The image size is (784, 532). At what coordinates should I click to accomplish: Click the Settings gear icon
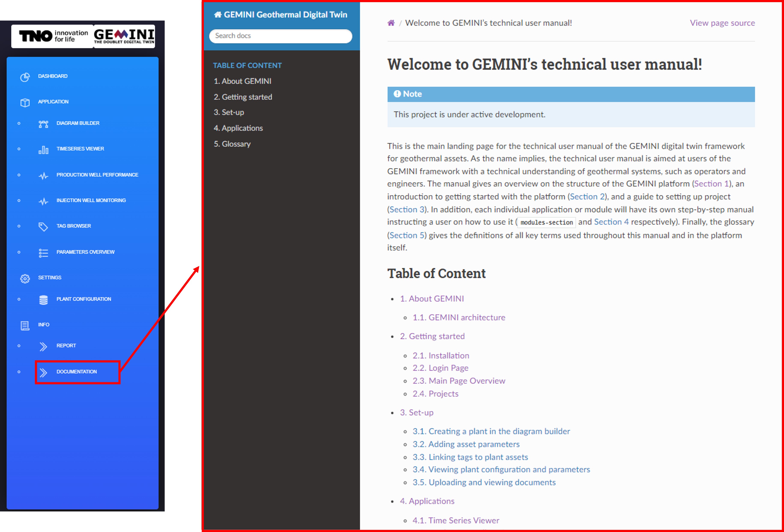[25, 278]
